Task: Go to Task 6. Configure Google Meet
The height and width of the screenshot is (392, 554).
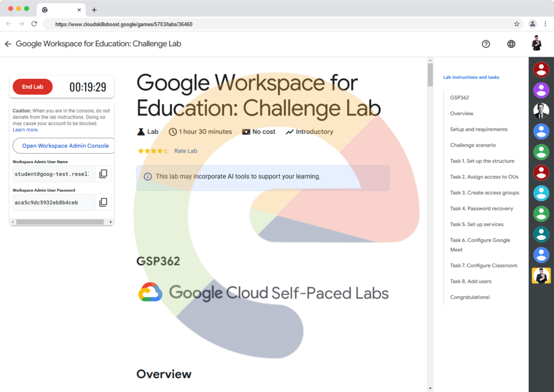Action: pos(480,245)
